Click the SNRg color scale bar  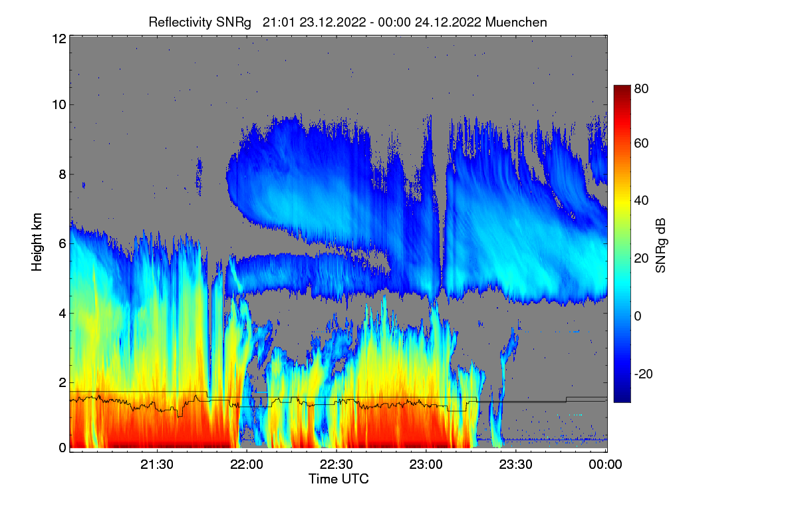pos(621,243)
